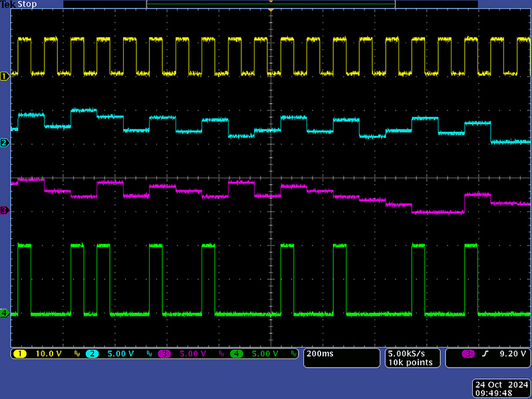
Task: Click the 9.20 V trigger level readout
Action: click(512, 354)
